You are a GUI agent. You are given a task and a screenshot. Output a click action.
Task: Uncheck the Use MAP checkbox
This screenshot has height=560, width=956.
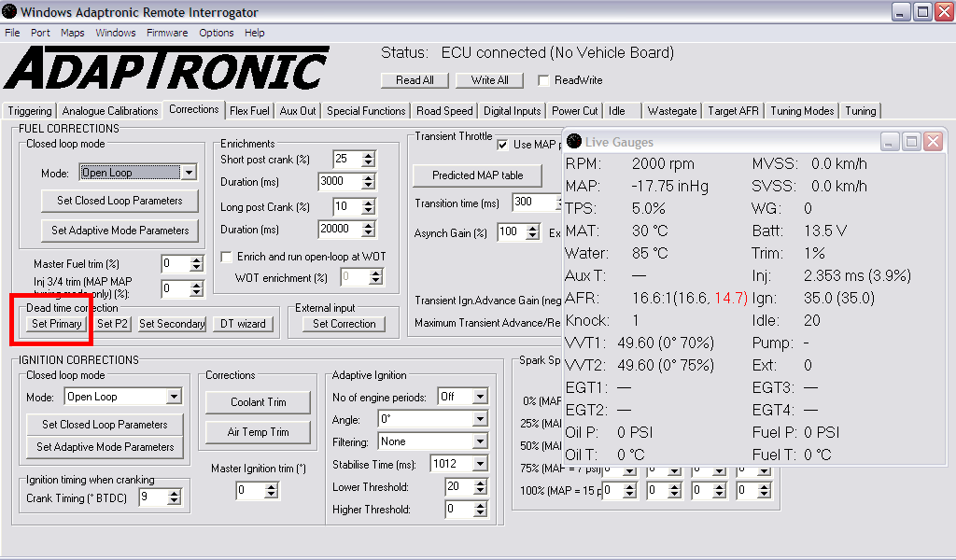click(x=502, y=145)
